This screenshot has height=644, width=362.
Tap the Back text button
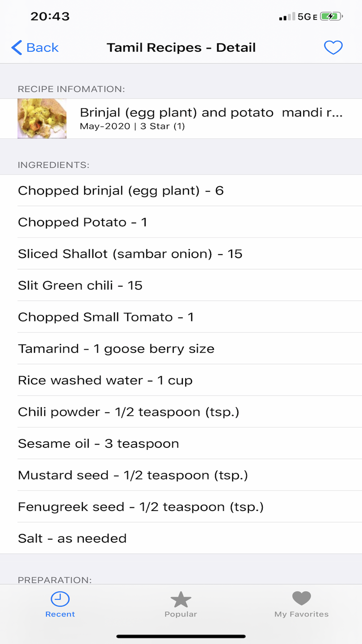pyautogui.click(x=42, y=47)
